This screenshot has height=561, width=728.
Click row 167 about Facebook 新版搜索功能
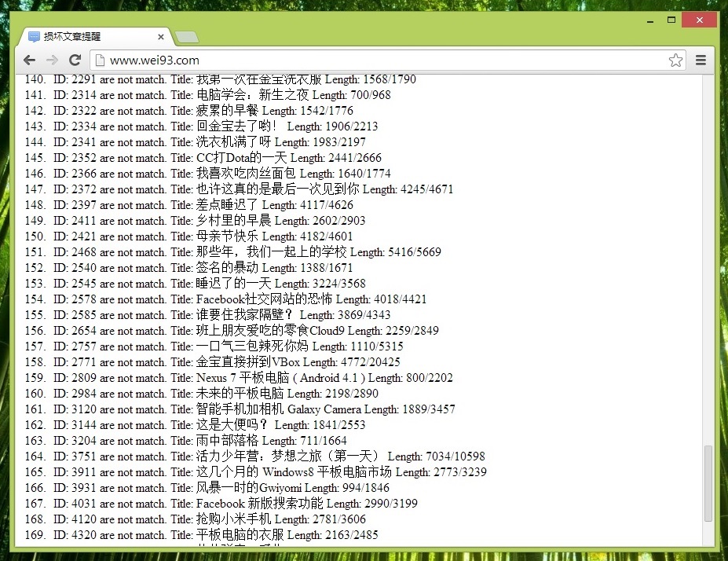[x=221, y=504]
